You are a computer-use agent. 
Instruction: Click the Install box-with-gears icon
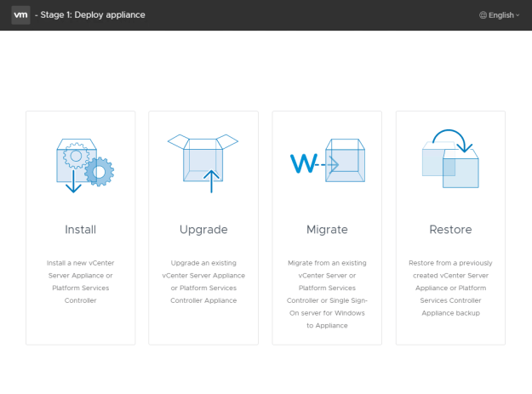pos(85,165)
